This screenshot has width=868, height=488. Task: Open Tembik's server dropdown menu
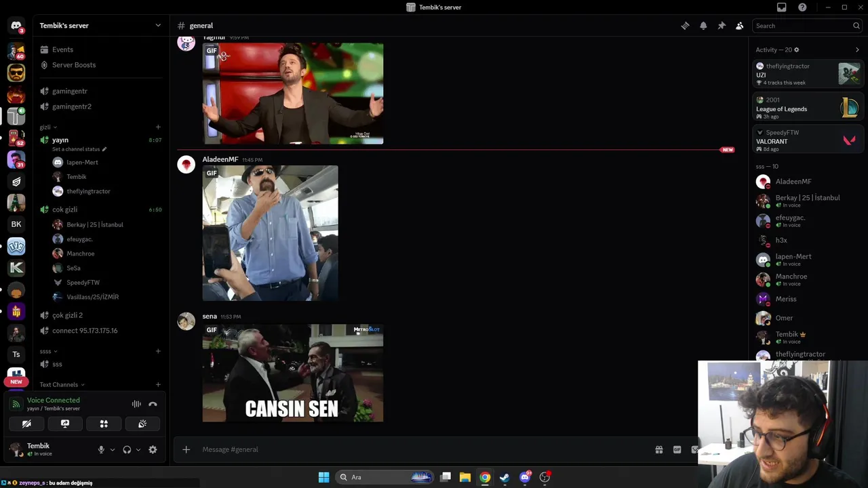tap(100, 26)
